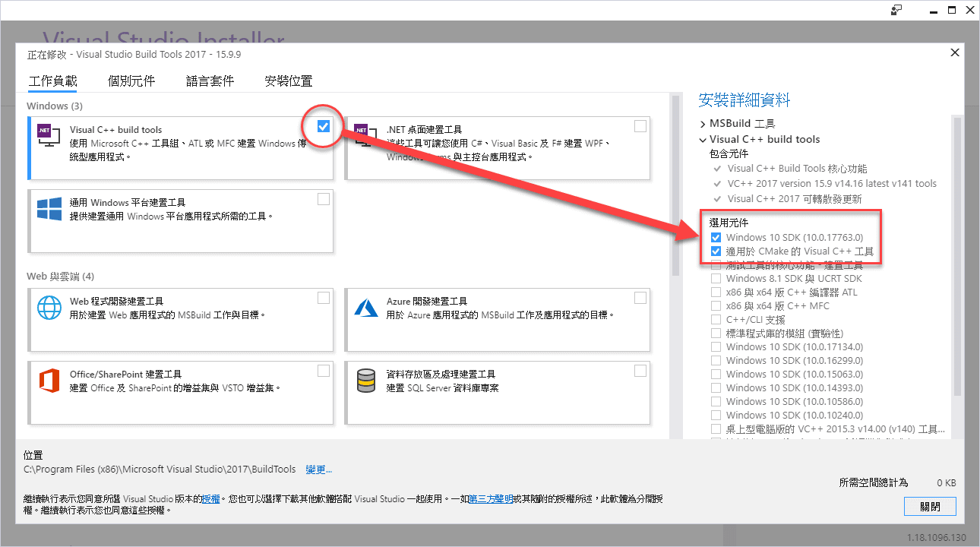Click the 包含元件 label
This screenshot has height=547, width=980.
click(729, 154)
